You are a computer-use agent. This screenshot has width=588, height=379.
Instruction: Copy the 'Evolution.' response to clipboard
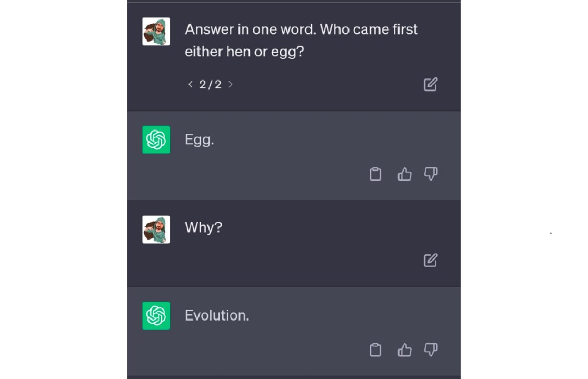click(375, 350)
